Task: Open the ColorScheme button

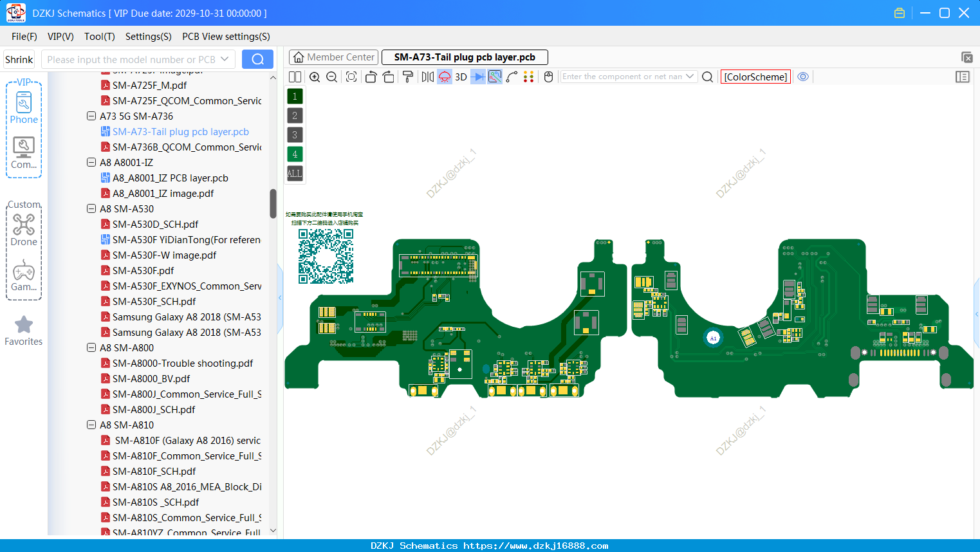Action: point(755,77)
